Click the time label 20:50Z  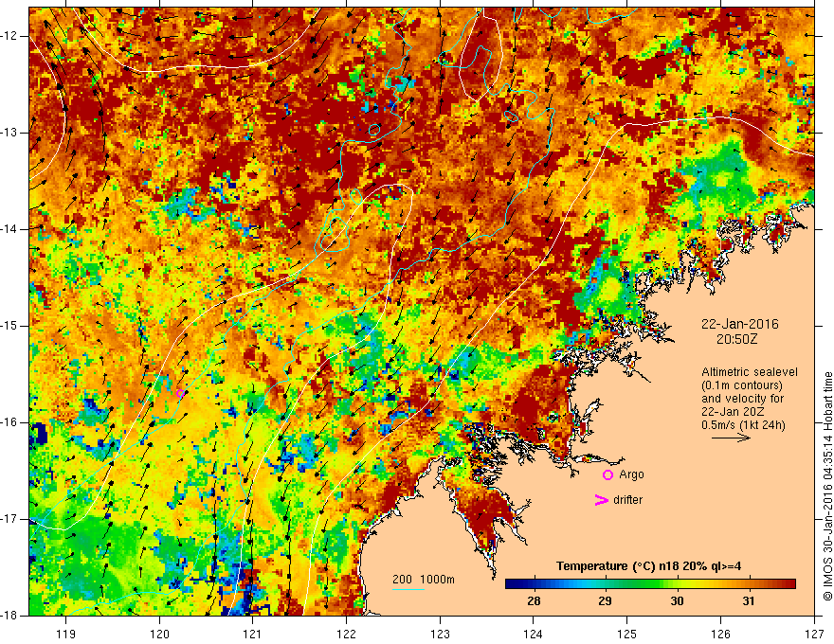click(x=736, y=339)
